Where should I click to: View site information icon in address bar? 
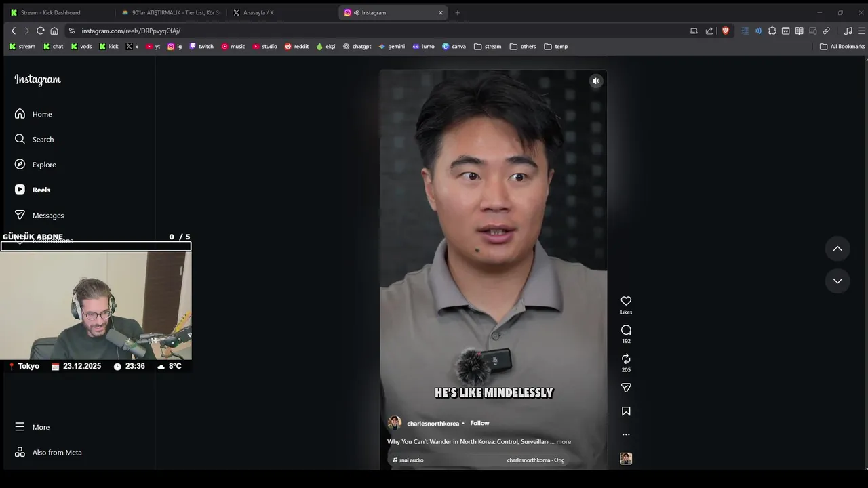(x=71, y=30)
